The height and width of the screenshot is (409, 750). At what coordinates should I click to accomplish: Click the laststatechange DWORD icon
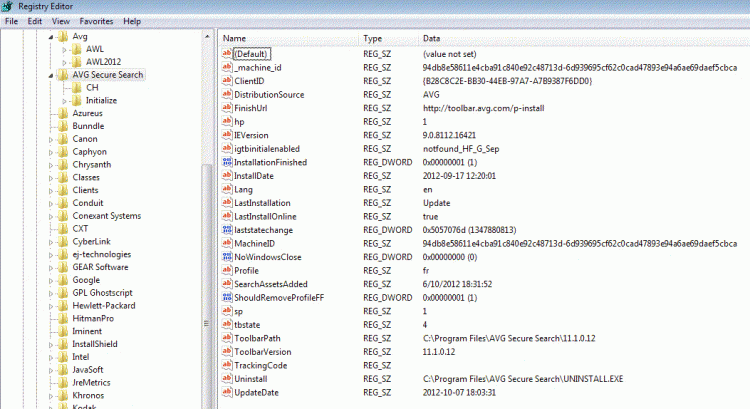tap(227, 230)
